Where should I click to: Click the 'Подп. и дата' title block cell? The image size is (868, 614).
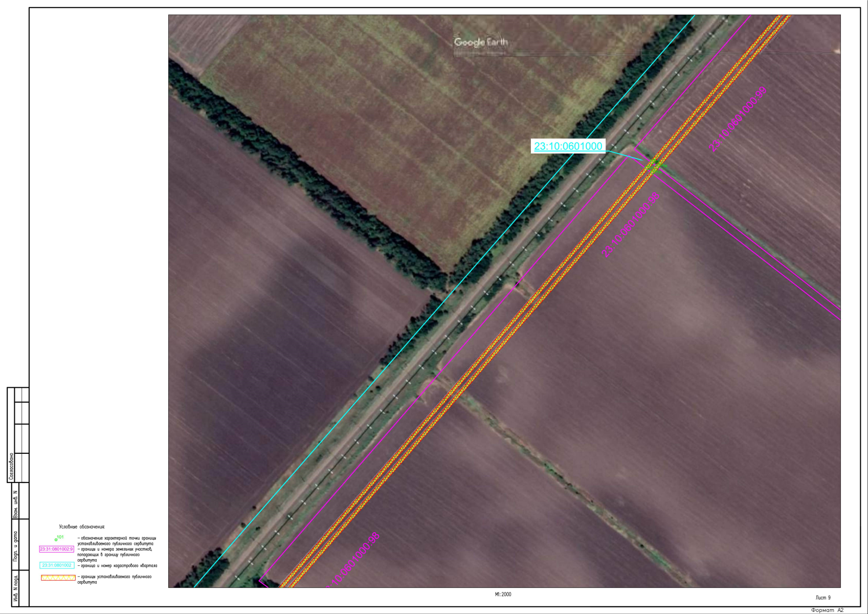point(15,546)
